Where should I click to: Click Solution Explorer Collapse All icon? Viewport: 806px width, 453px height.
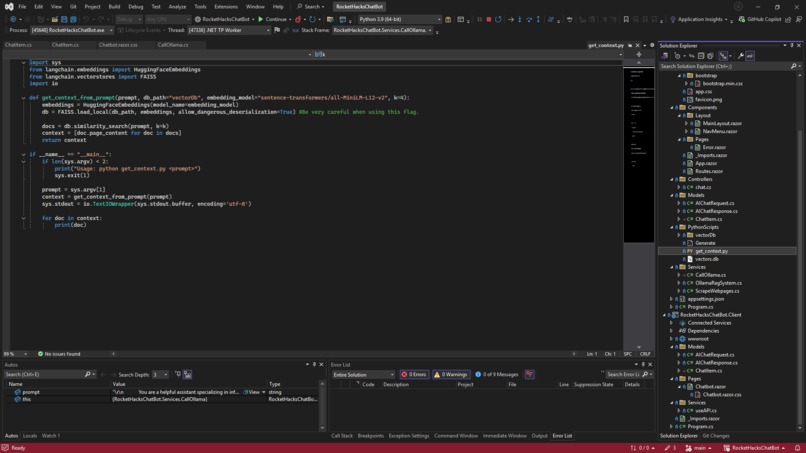(x=701, y=56)
